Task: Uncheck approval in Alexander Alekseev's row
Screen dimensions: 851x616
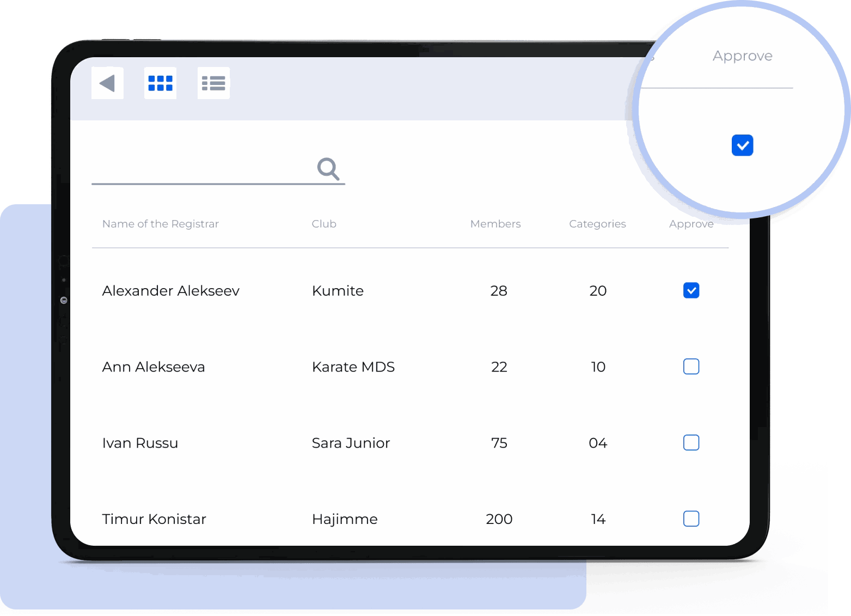Action: pos(691,291)
